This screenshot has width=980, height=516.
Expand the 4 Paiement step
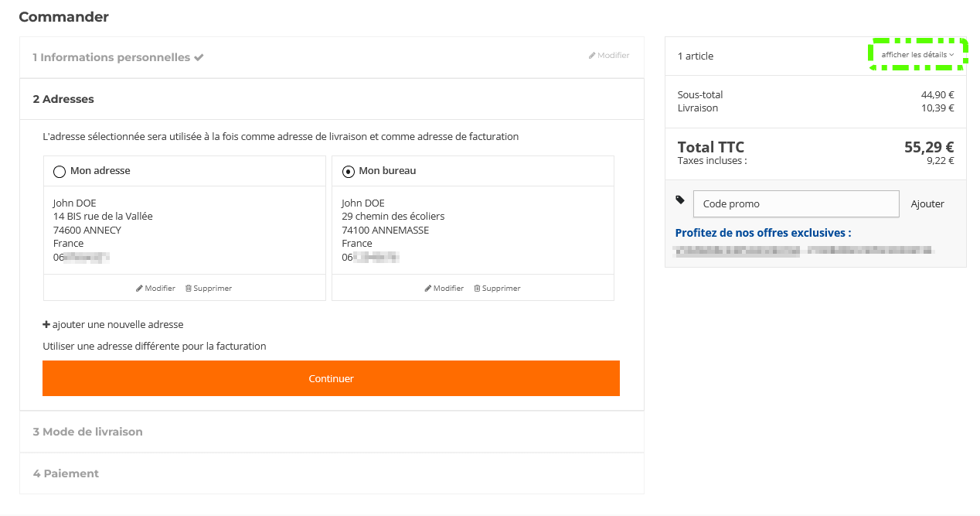click(x=66, y=473)
